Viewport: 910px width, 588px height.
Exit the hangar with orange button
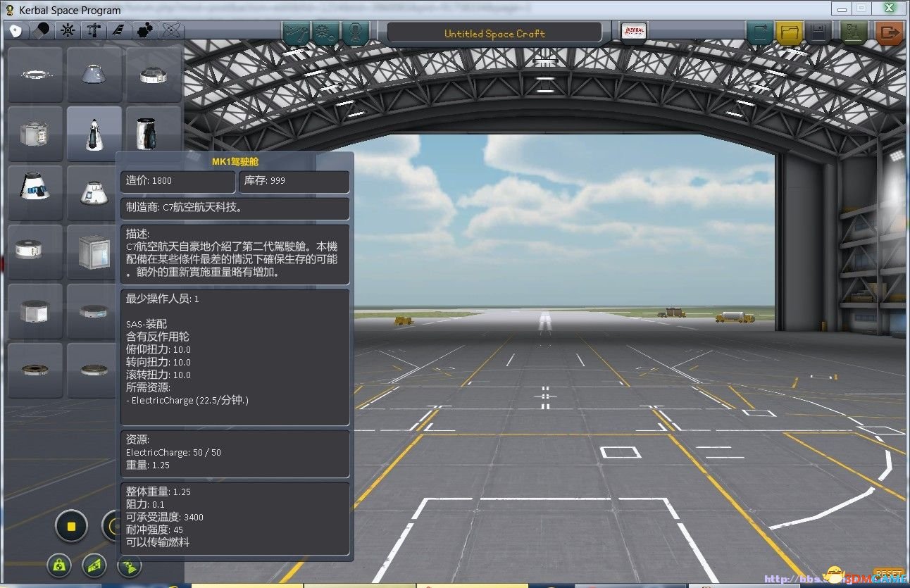coord(890,32)
